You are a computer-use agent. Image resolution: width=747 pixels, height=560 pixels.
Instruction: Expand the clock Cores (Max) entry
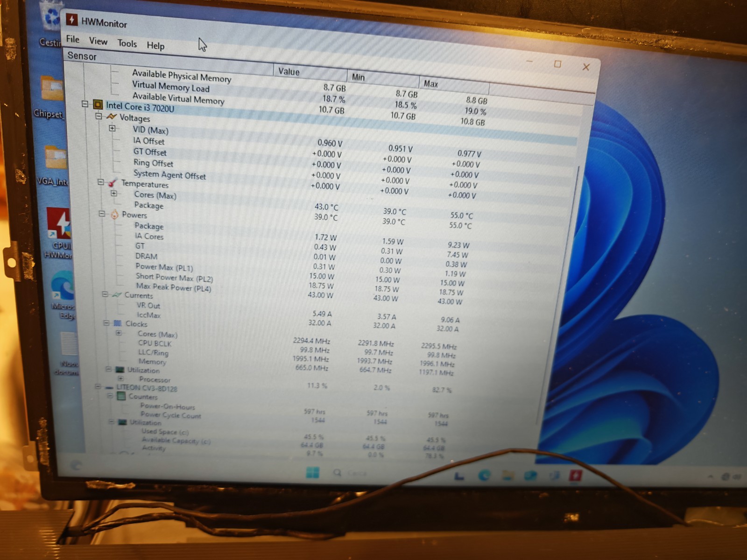point(119,333)
